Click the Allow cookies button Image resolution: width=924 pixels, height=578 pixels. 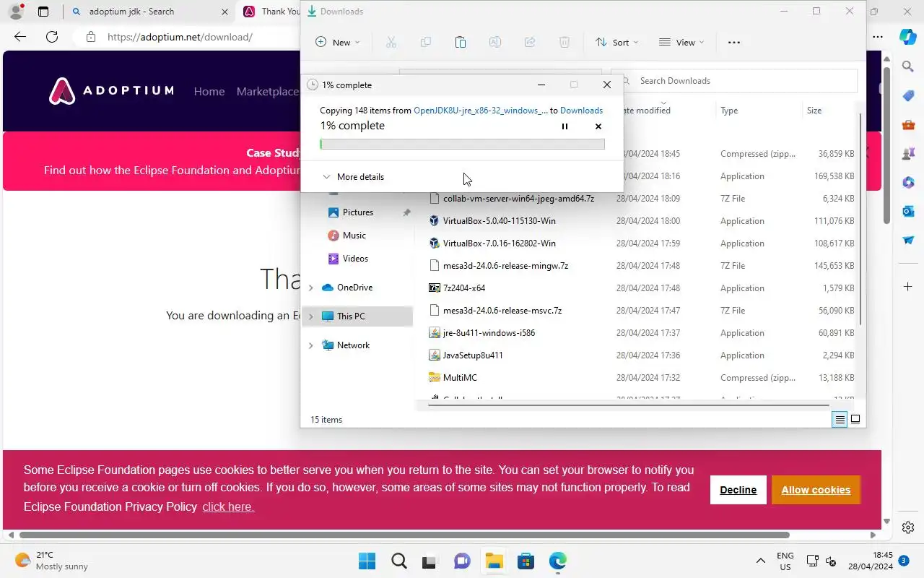pyautogui.click(x=816, y=490)
